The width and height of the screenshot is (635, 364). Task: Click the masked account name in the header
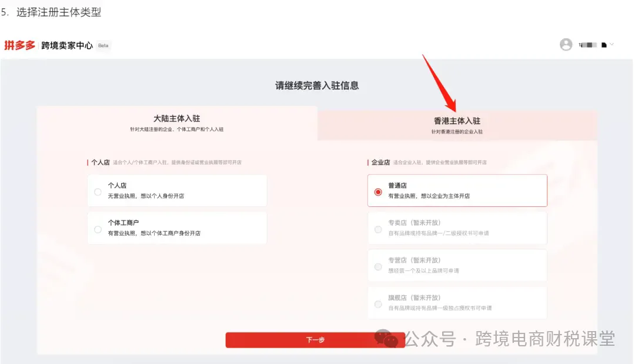point(588,44)
